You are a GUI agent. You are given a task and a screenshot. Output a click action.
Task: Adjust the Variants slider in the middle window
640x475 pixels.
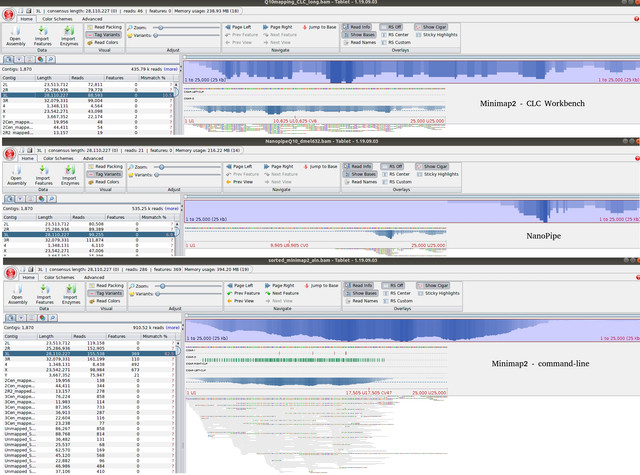click(187, 175)
